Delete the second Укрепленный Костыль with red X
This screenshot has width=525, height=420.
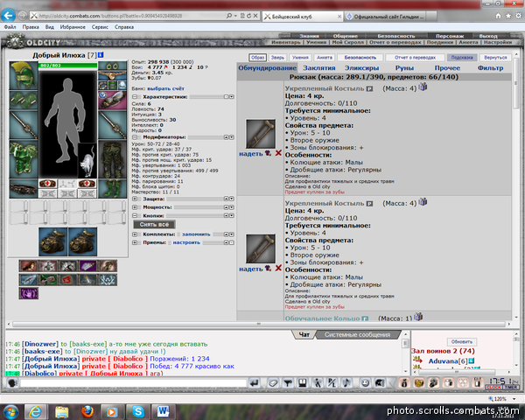click(278, 269)
